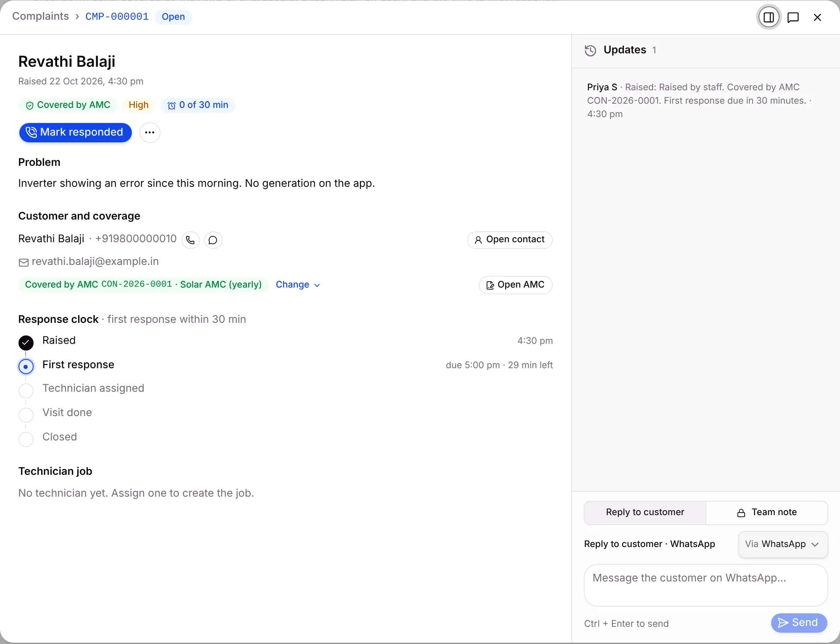Click the chat message icon beside the phone number
Image resolution: width=840 pixels, height=644 pixels.
click(213, 240)
